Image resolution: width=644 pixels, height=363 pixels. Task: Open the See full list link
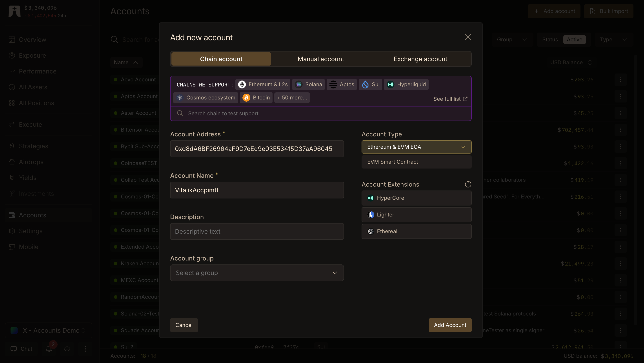pyautogui.click(x=450, y=99)
